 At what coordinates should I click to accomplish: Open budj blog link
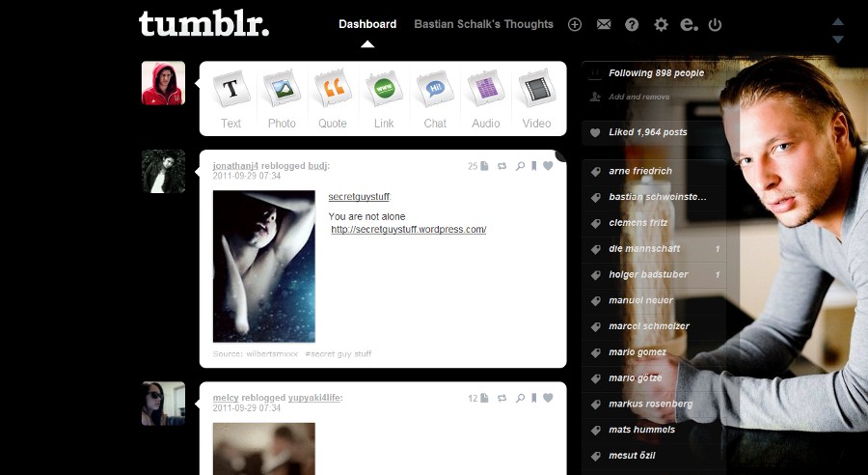tap(317, 166)
